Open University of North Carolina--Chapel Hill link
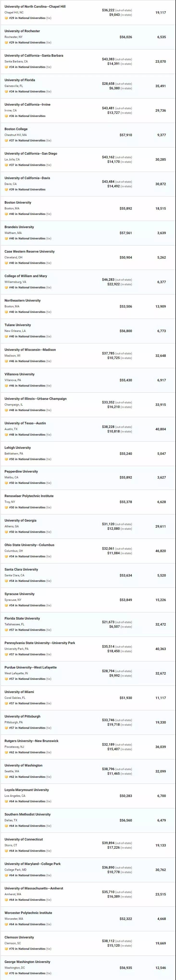Image resolution: width=176 pixels, height=980 pixels. pyautogui.click(x=35, y=6)
